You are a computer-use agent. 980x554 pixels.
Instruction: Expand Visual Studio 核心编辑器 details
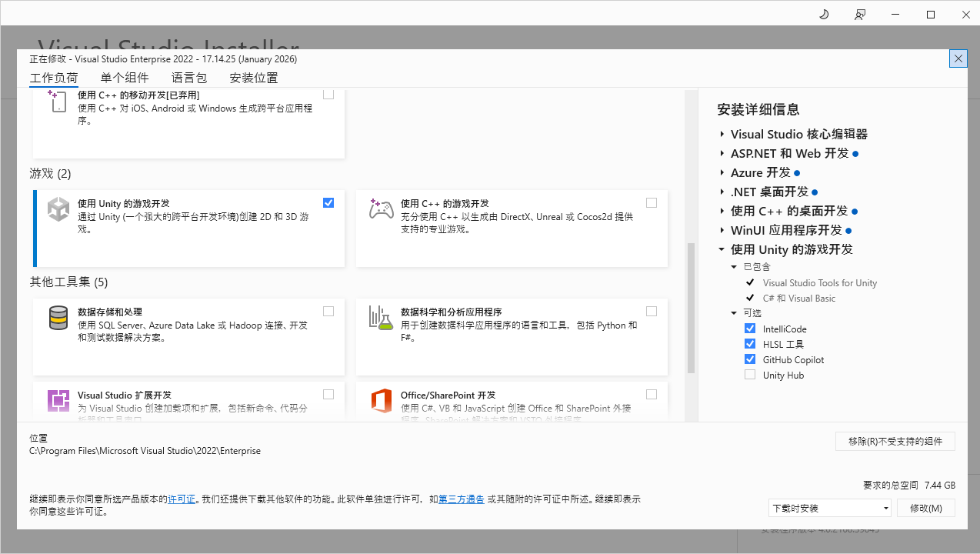[722, 134]
